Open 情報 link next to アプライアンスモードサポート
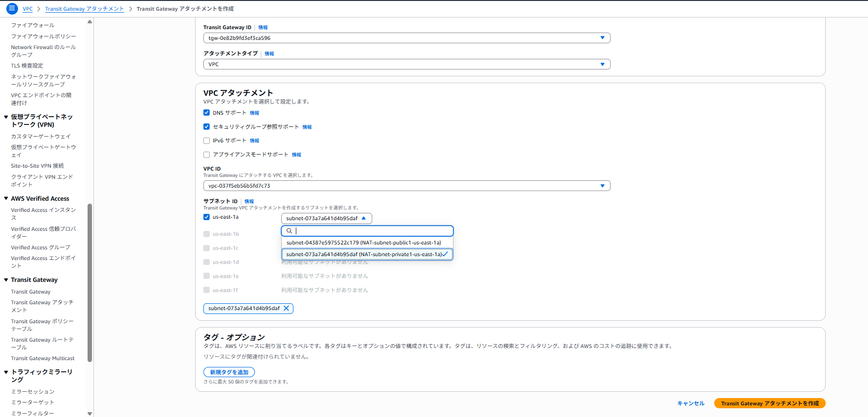 (296, 155)
